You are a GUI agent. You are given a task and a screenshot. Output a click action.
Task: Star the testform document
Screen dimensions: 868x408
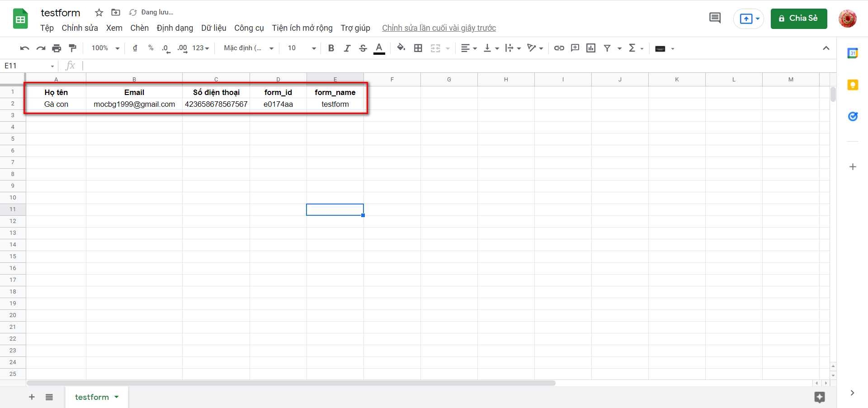point(99,13)
